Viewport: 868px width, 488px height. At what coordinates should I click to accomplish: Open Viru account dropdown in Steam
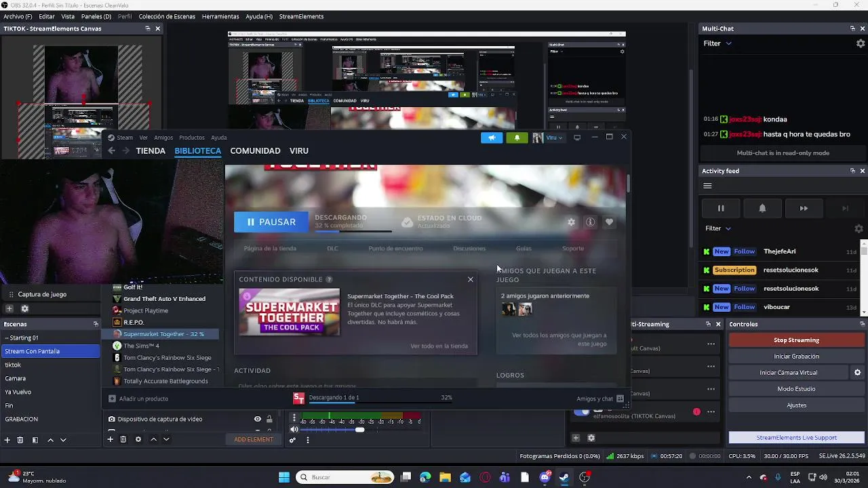[548, 138]
